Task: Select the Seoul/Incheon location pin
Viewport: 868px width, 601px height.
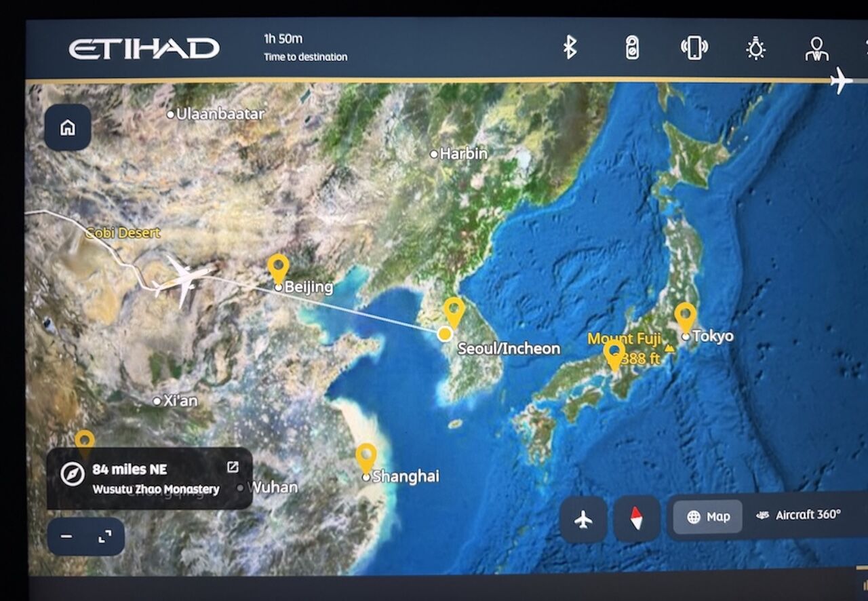Action: (454, 312)
